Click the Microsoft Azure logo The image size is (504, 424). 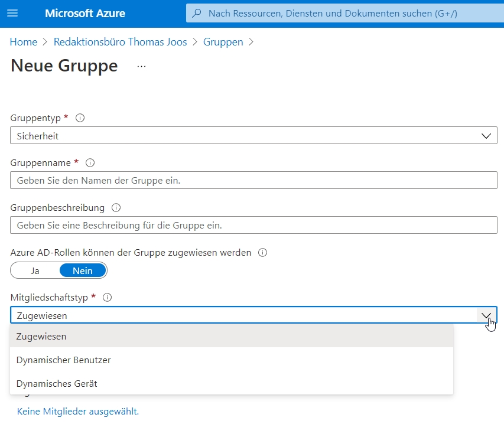pyautogui.click(x=85, y=13)
